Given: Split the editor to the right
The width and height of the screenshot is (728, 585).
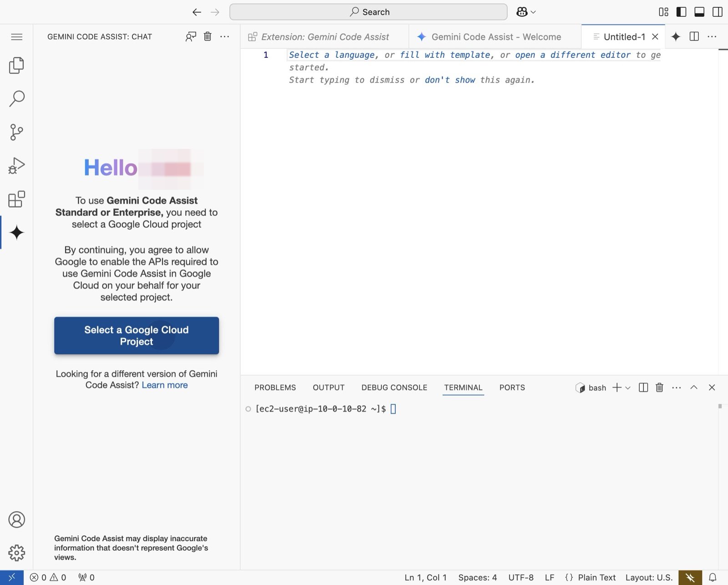Looking at the screenshot, I should click(694, 36).
